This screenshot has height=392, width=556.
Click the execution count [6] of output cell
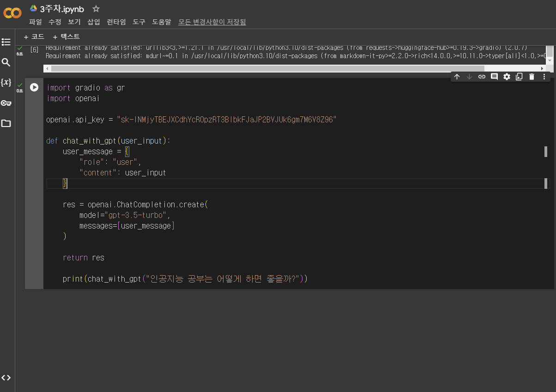[x=34, y=49]
